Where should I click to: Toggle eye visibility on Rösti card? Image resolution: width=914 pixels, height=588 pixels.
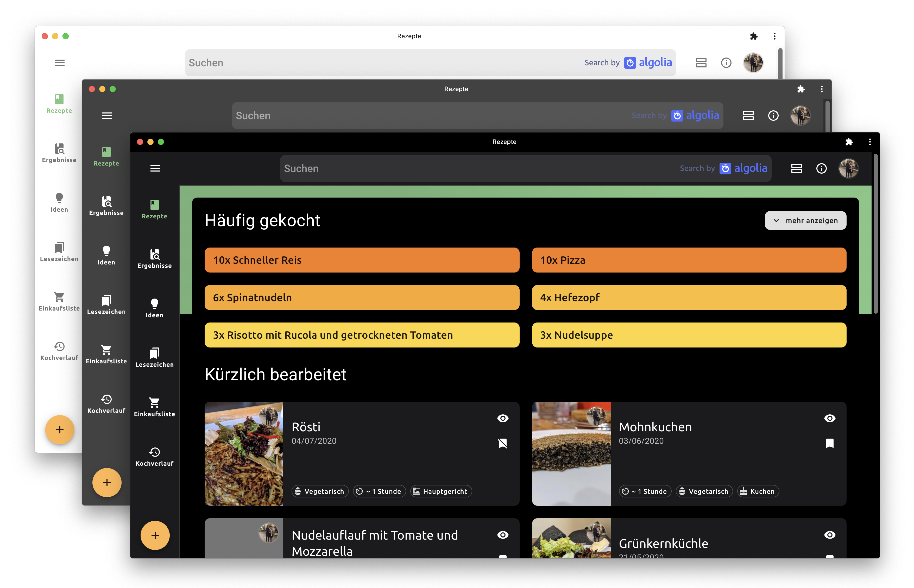(503, 419)
